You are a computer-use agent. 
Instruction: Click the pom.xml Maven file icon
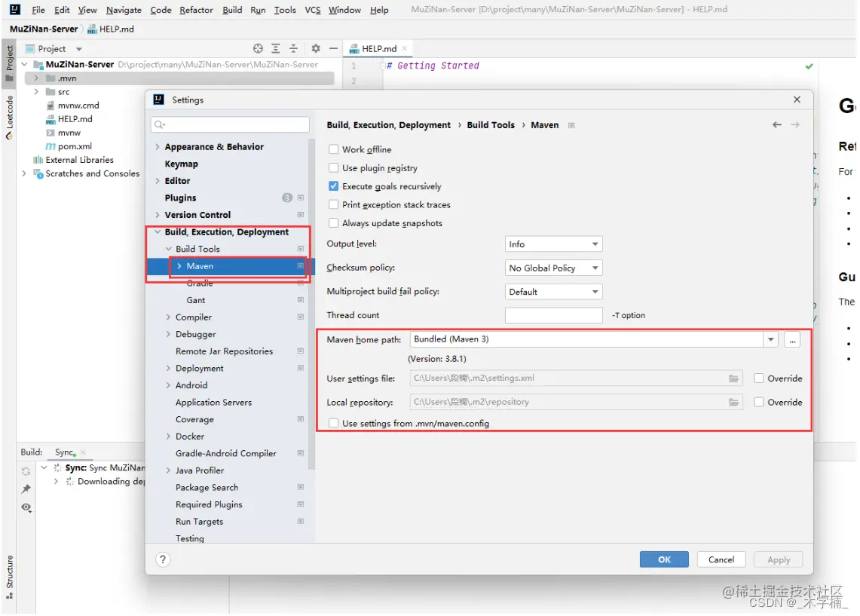click(50, 146)
